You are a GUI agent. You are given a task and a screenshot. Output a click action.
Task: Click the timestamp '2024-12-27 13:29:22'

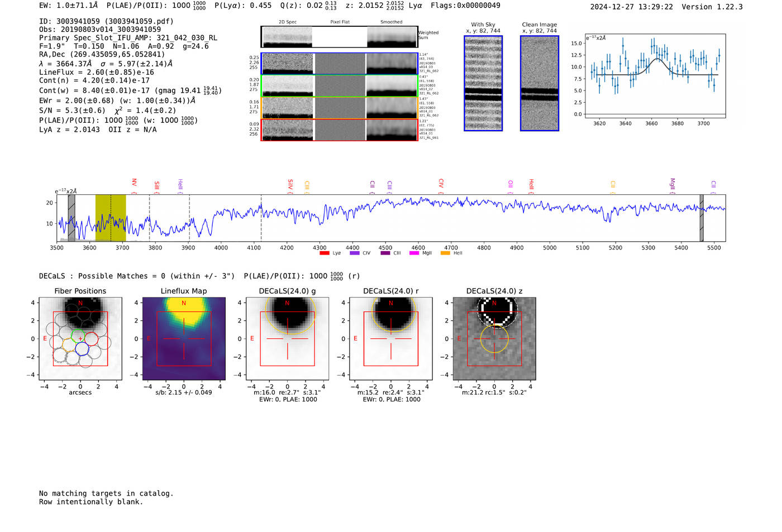click(x=632, y=7)
